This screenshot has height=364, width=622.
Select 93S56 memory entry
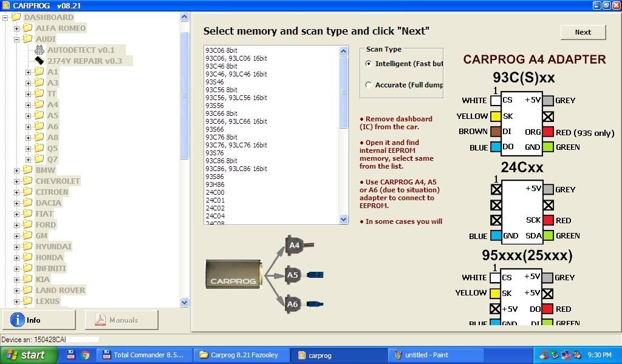coord(214,106)
